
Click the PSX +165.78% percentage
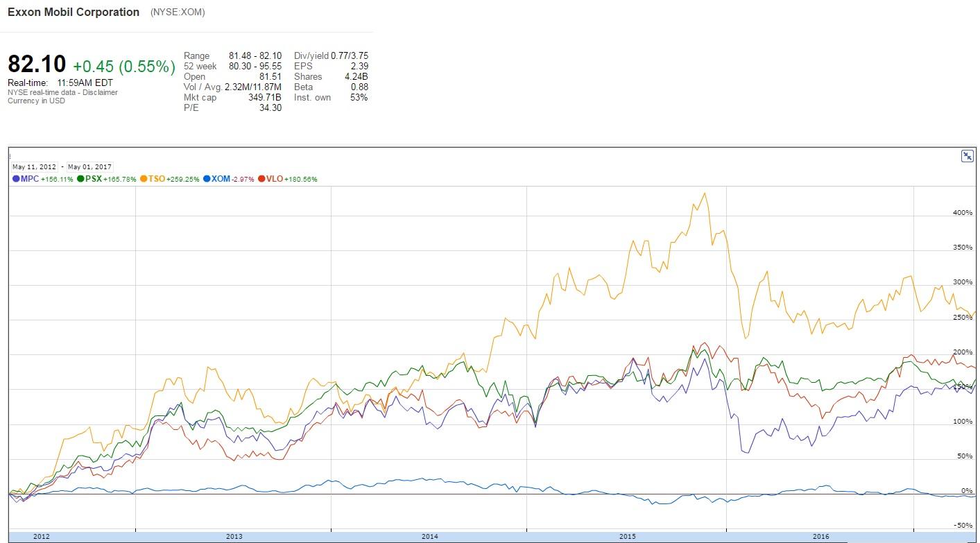120,180
